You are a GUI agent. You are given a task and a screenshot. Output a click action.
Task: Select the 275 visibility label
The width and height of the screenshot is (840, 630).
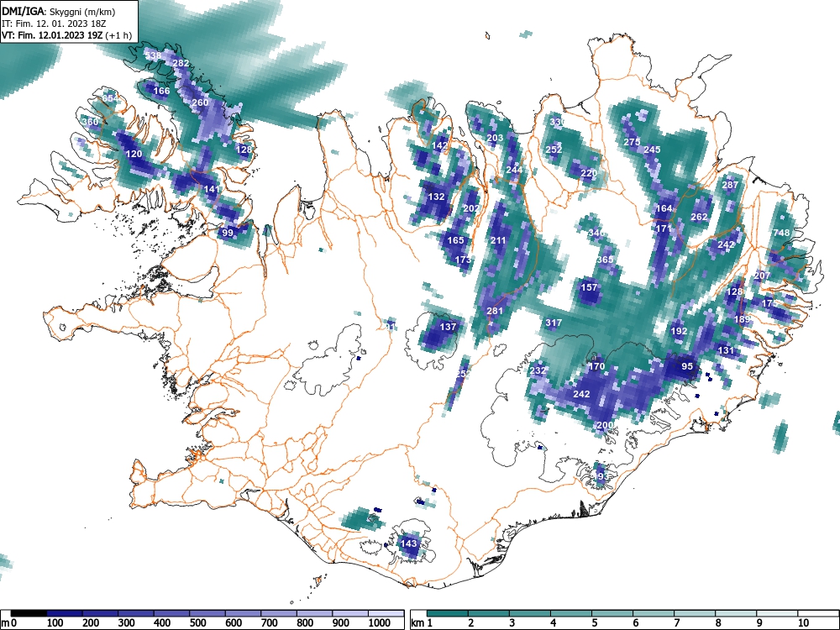tap(633, 142)
